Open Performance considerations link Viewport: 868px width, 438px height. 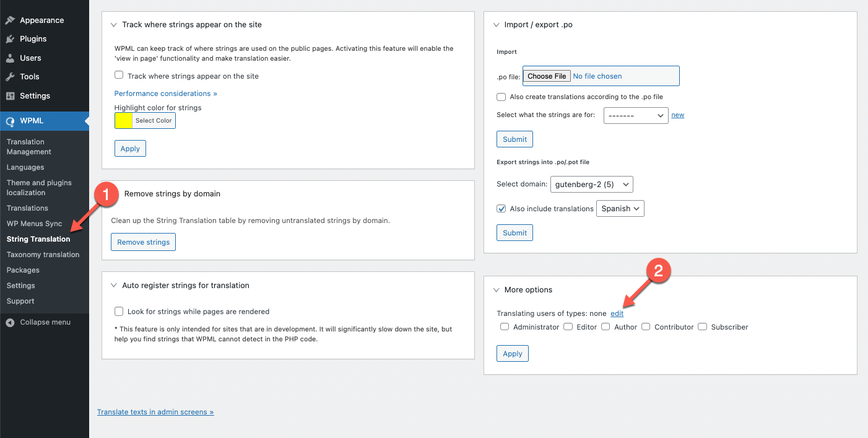coord(165,94)
